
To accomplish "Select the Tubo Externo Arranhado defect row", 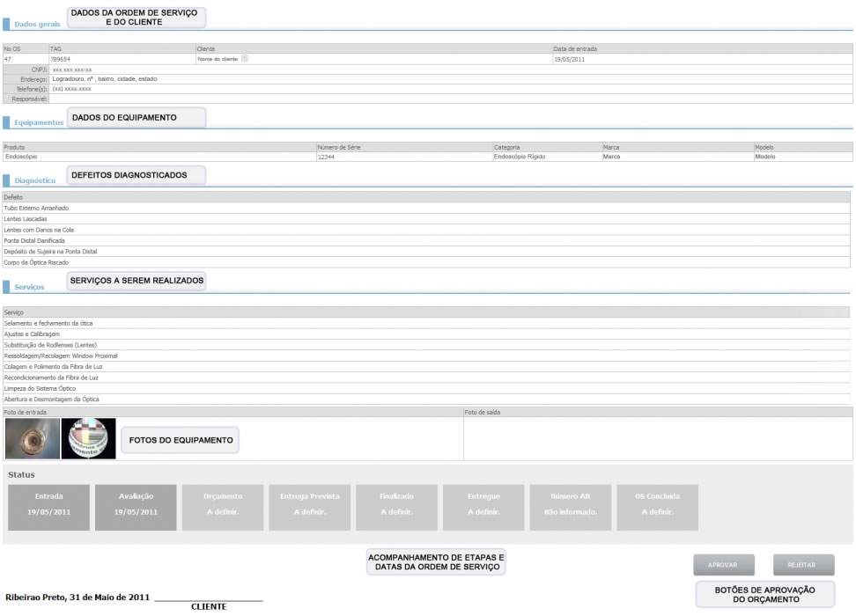I will (x=36, y=209).
